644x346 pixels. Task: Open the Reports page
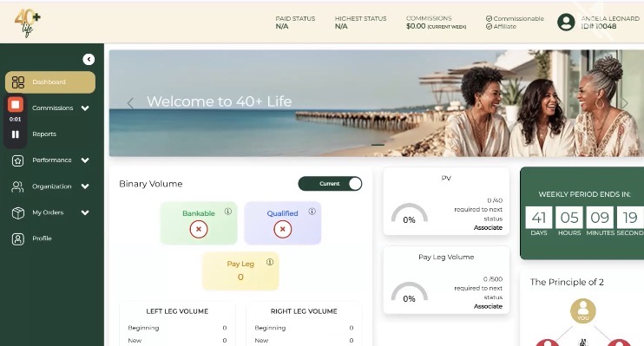[44, 134]
